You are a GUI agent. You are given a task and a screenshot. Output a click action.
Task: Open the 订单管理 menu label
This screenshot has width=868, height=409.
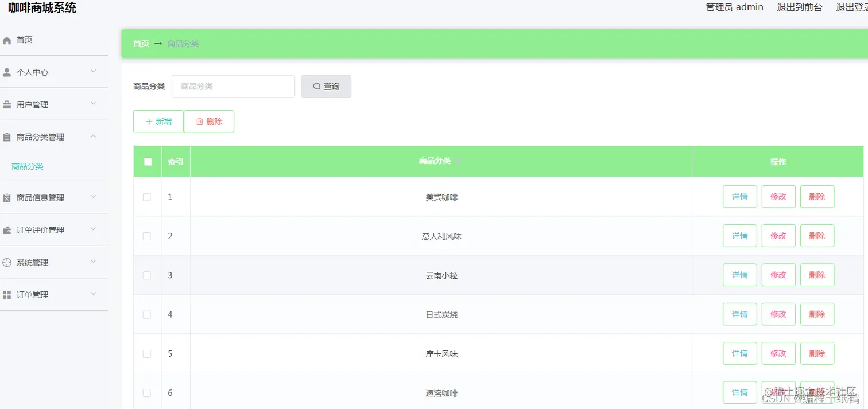point(32,295)
